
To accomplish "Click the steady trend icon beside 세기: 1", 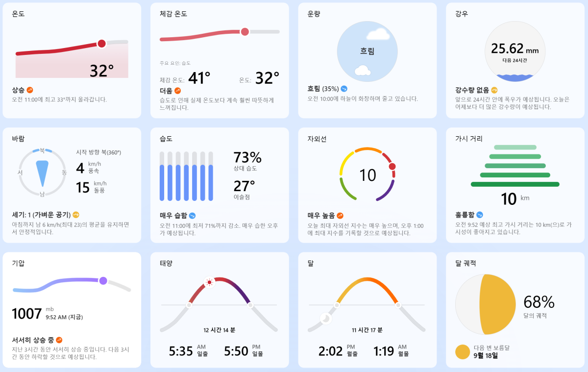I will (x=75, y=215).
